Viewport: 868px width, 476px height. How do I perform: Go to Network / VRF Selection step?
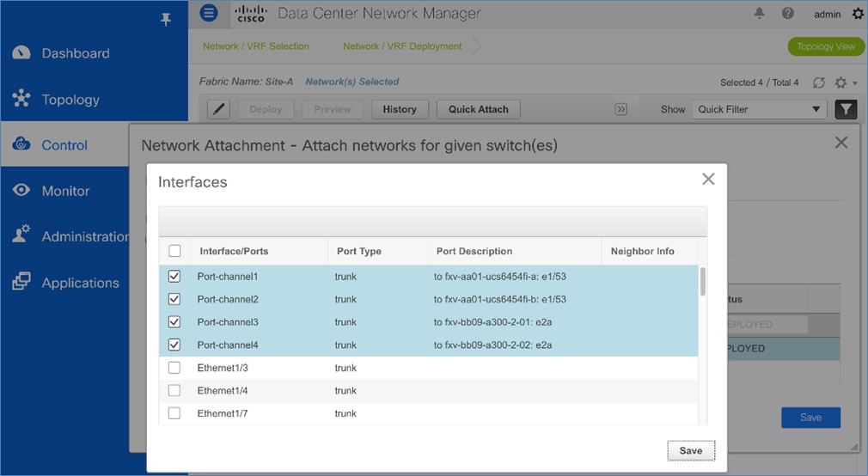pos(256,46)
